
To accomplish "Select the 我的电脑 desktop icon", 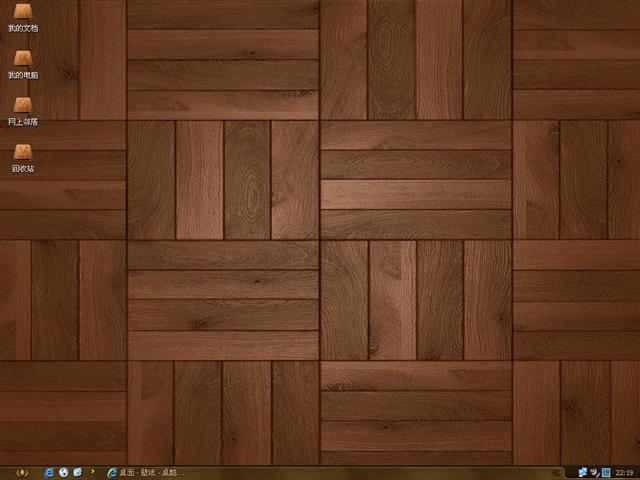I will (23, 64).
